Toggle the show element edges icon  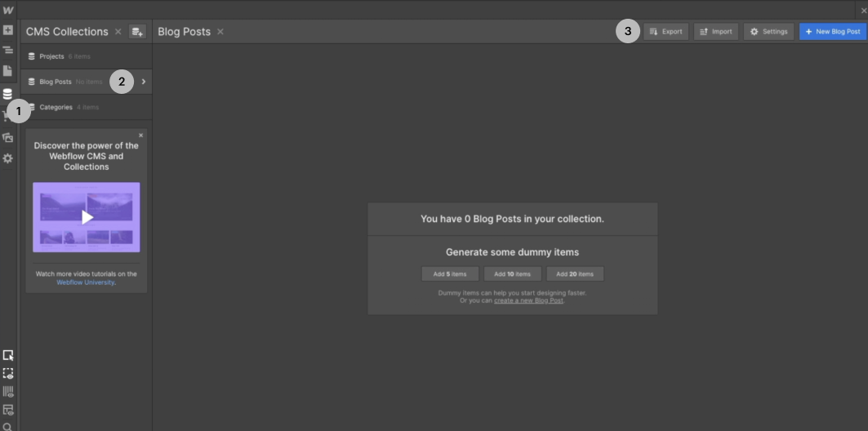7,374
